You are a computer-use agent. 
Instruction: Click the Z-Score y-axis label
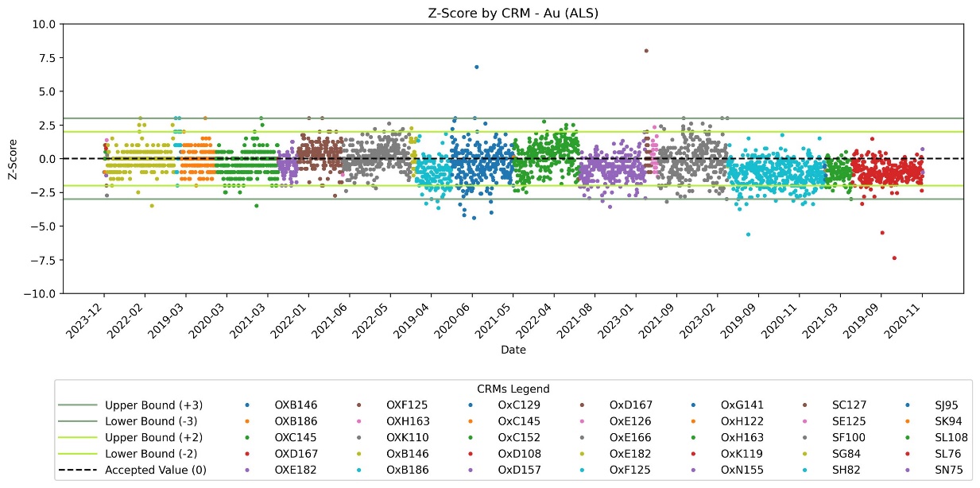pos(12,159)
